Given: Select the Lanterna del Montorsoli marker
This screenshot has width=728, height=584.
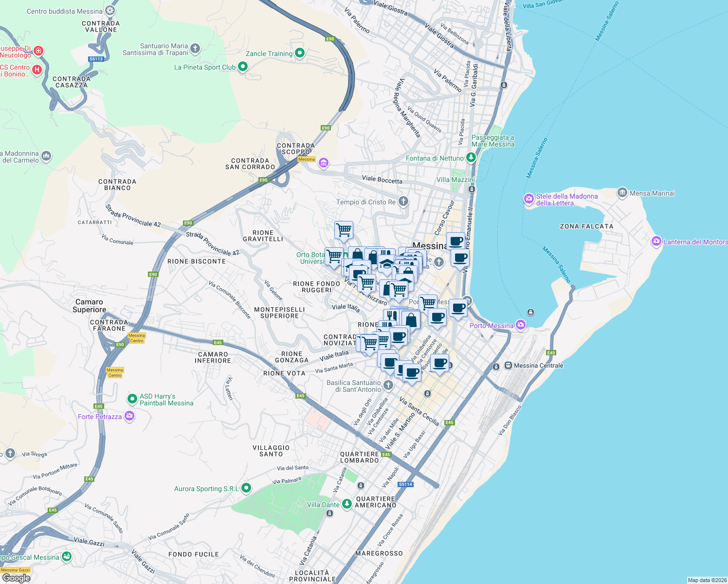Looking at the screenshot, I should [656, 241].
